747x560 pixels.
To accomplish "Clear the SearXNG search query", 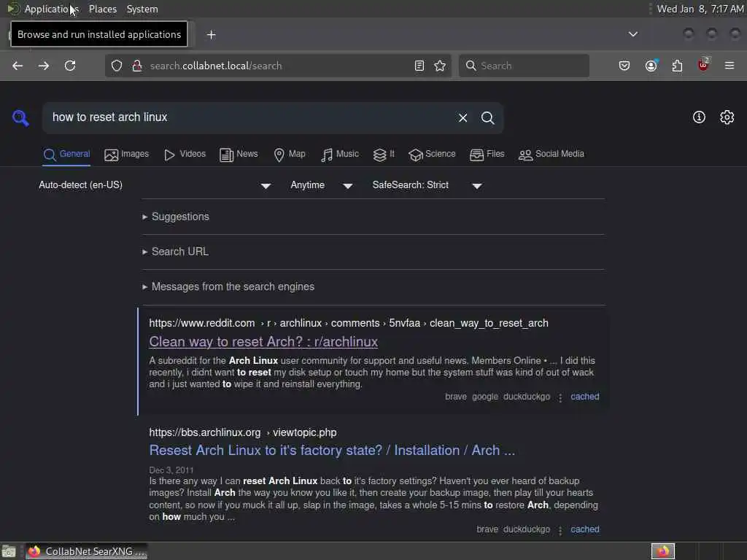I will 462,117.
